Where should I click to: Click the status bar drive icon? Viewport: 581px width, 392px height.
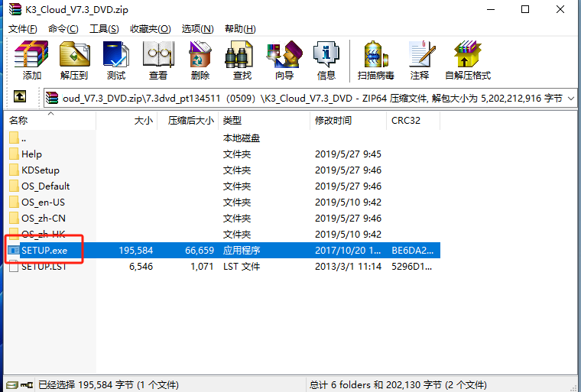(12, 385)
